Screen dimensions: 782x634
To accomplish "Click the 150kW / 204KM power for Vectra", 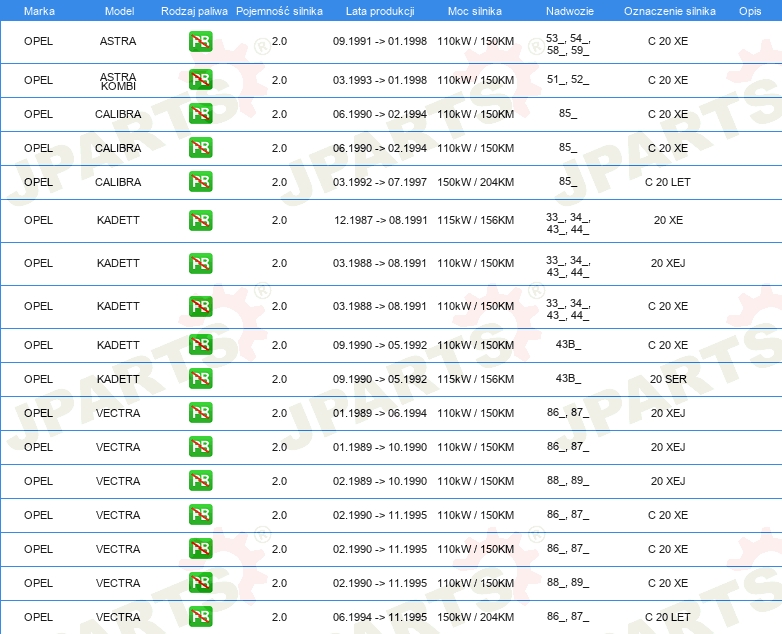I will (476, 617).
